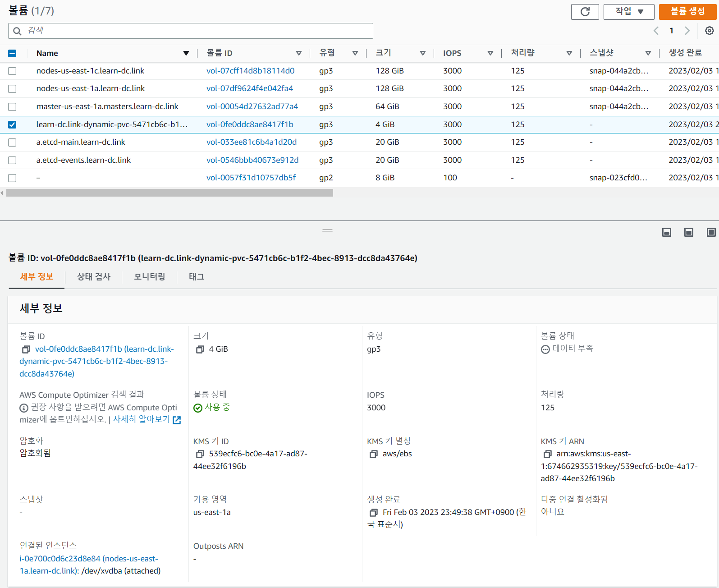Switch to the 모니터링 tab
The width and height of the screenshot is (719, 588).
[x=149, y=277]
